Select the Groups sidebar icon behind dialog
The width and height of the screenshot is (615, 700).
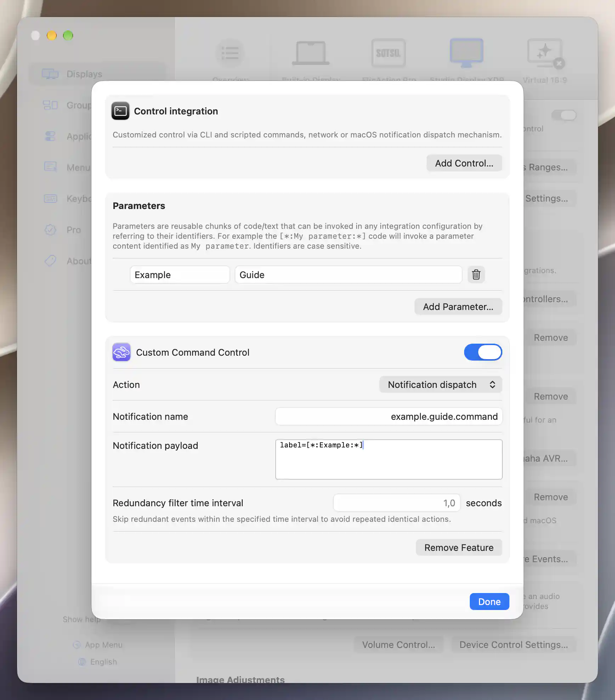pos(50,105)
